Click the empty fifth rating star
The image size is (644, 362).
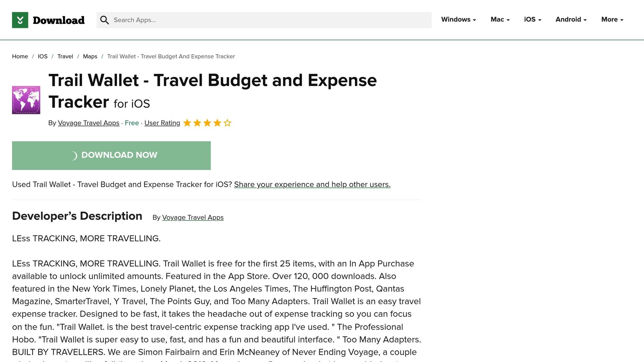point(227,123)
